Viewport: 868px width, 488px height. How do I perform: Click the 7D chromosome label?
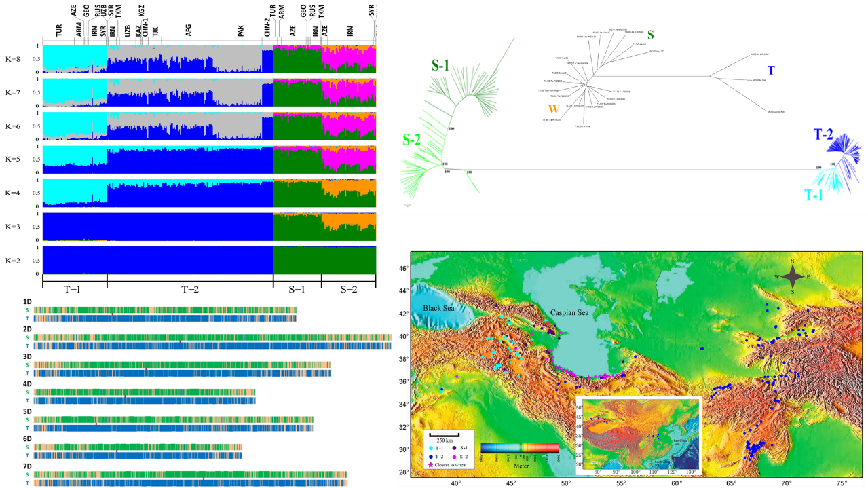pos(28,467)
